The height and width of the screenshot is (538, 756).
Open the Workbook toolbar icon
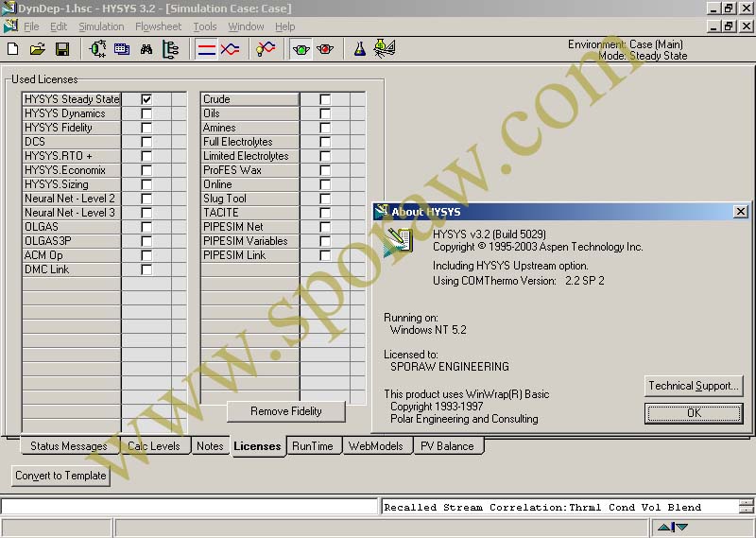coord(122,49)
